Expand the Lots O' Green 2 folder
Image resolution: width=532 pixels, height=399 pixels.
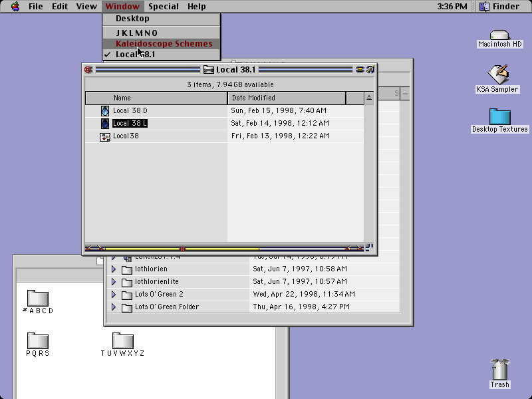coord(114,295)
